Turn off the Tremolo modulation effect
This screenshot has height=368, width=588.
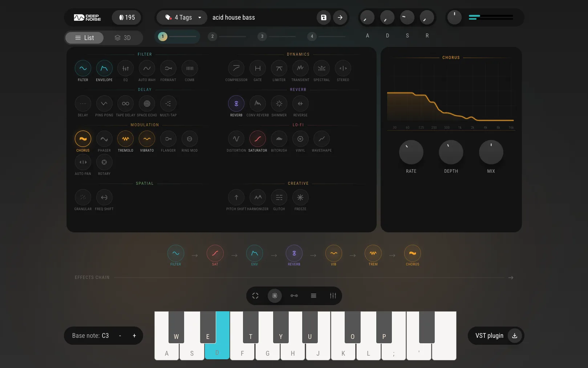click(126, 139)
